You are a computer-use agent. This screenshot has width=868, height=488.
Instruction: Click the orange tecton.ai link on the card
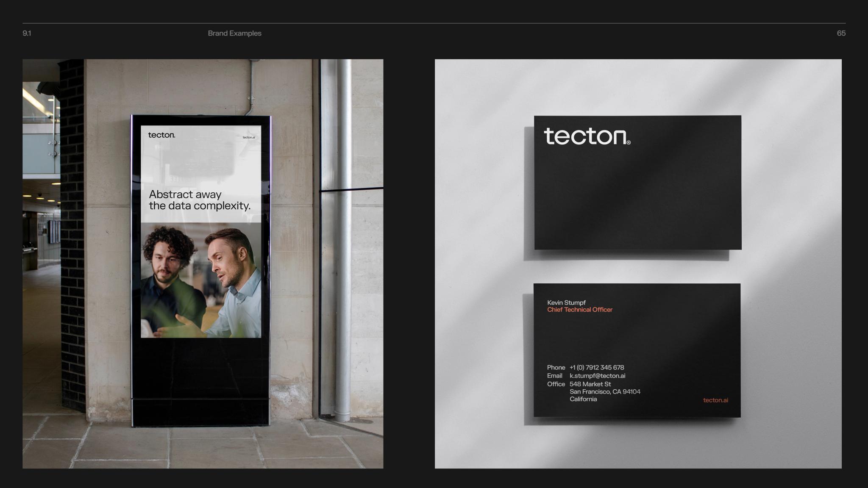(715, 400)
